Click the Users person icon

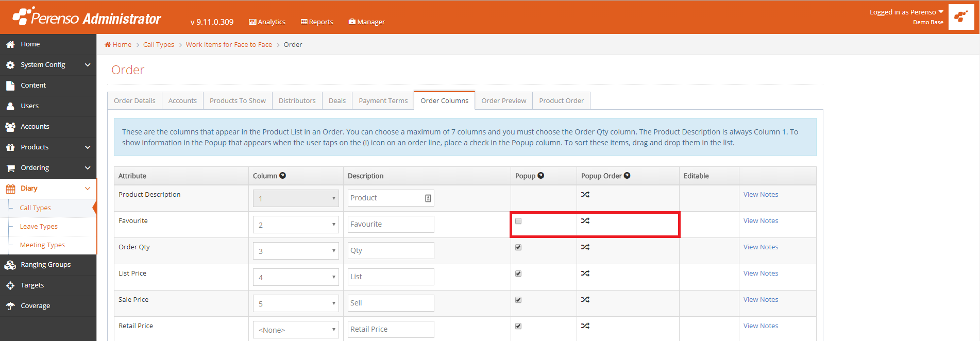click(x=10, y=106)
